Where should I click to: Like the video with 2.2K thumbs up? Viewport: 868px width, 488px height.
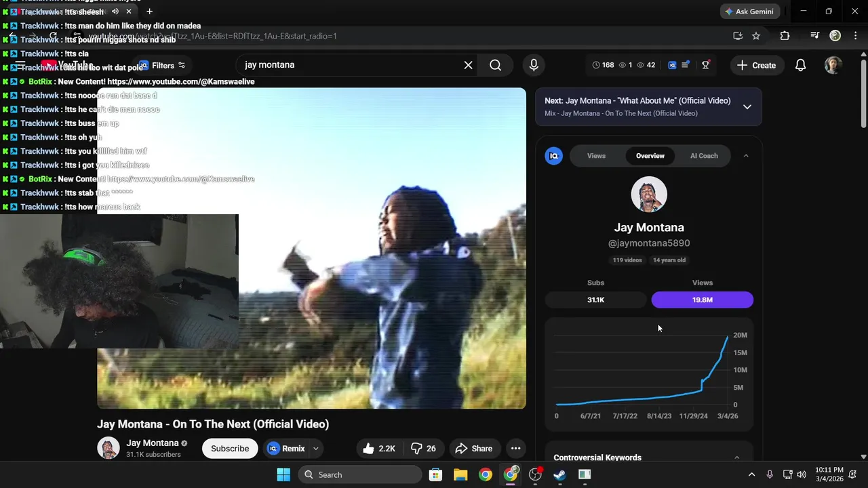380,449
